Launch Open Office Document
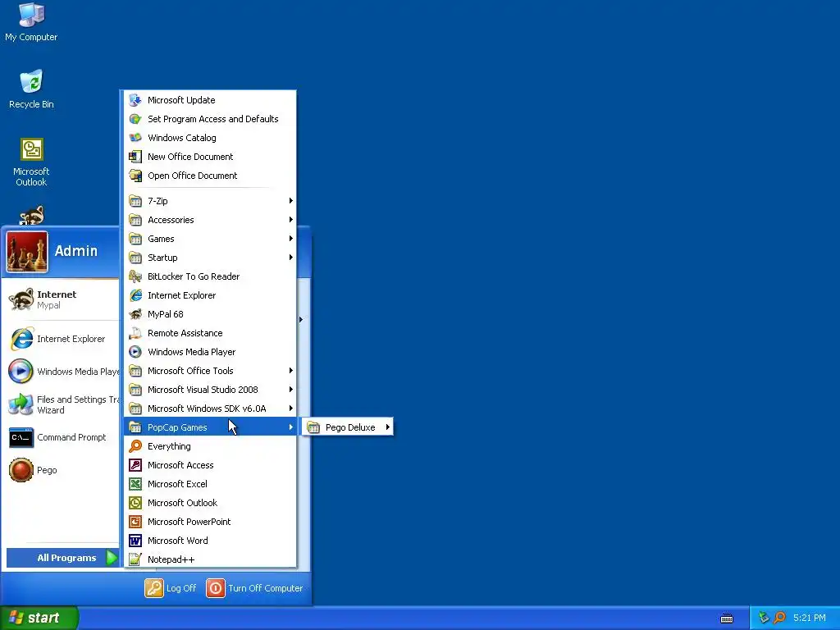This screenshot has height=630, width=840. [209, 176]
